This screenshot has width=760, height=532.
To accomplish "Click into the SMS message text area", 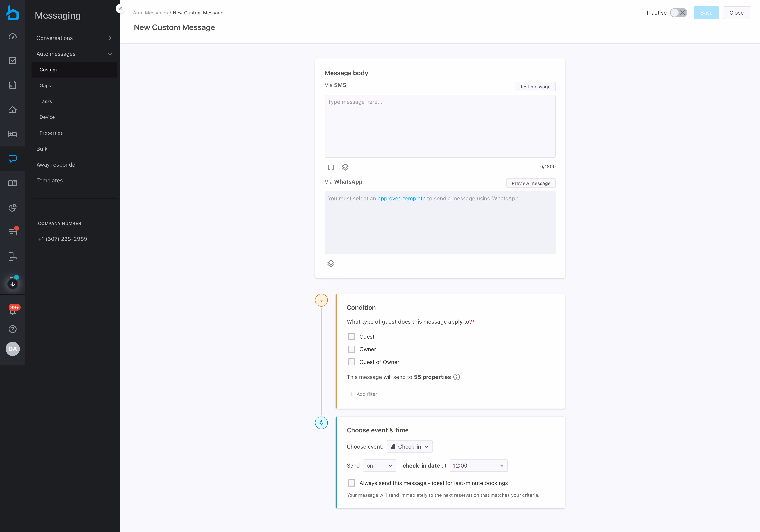I will click(x=440, y=126).
